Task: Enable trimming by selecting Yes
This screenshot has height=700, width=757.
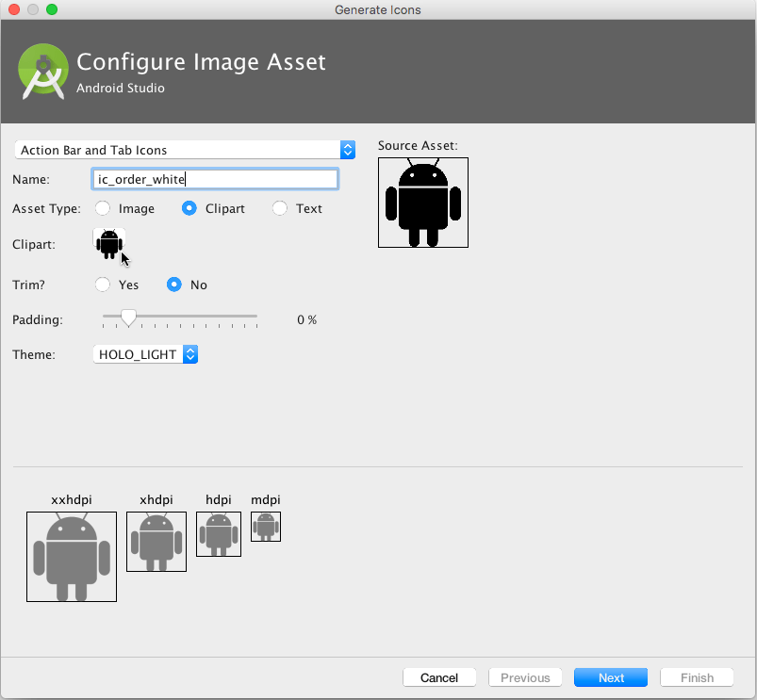Action: [x=102, y=285]
